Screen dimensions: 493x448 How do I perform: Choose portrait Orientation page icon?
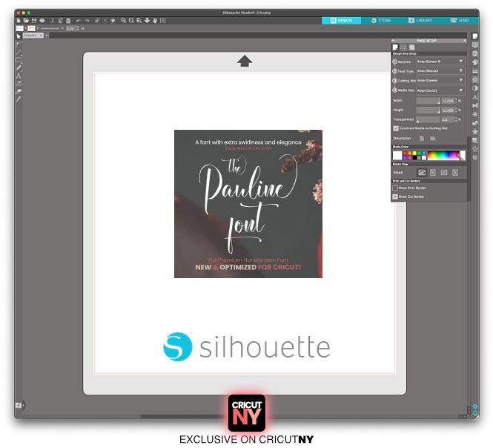tap(422, 139)
